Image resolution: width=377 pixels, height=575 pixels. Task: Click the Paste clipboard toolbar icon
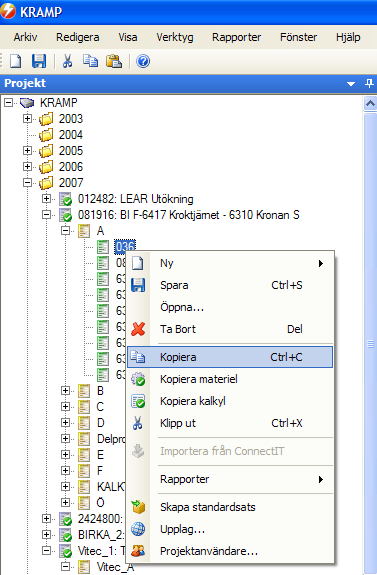tap(114, 61)
